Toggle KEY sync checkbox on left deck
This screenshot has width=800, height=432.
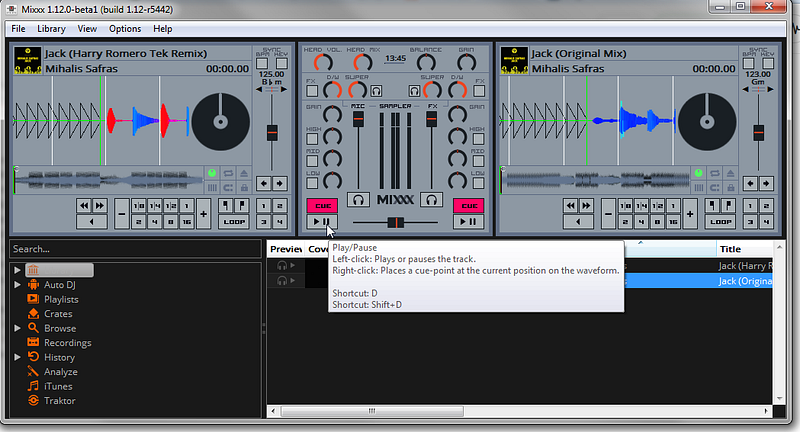(x=282, y=63)
